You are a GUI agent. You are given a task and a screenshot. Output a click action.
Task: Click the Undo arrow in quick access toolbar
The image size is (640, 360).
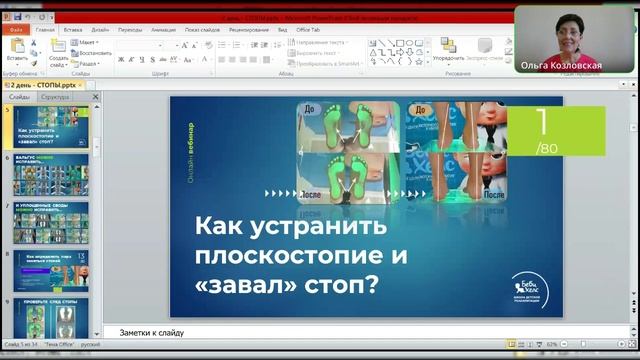[28, 17]
